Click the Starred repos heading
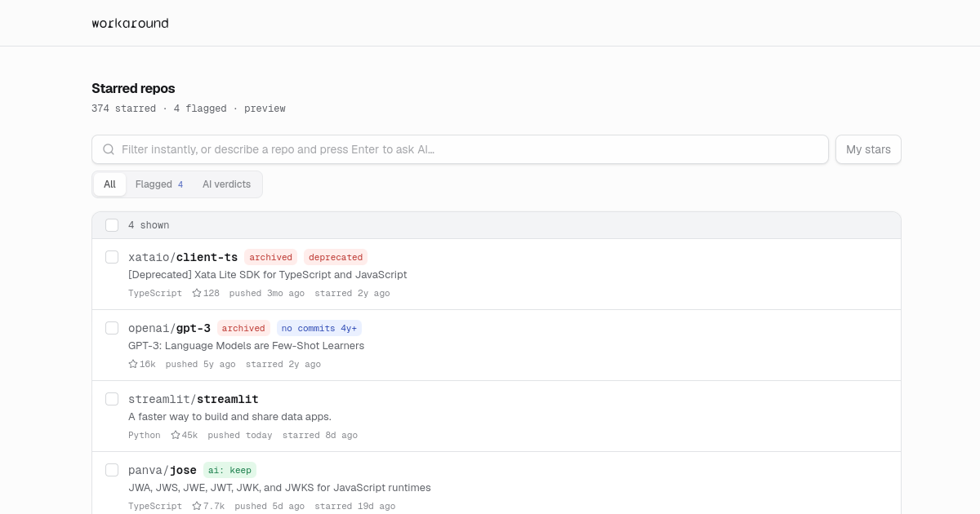 (x=133, y=88)
